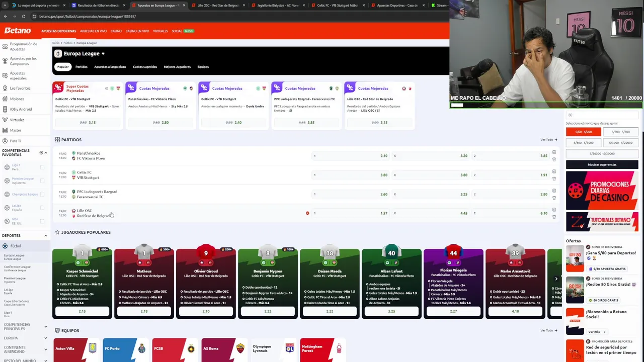The height and width of the screenshot is (362, 644).
Task: Open stats icon for Panathinaikos match row
Action: [x=554, y=152]
